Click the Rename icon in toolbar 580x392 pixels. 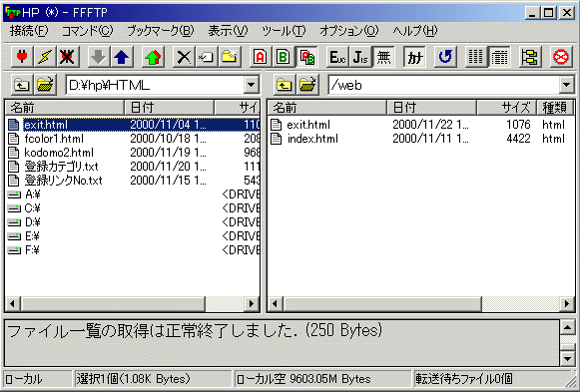point(207,57)
